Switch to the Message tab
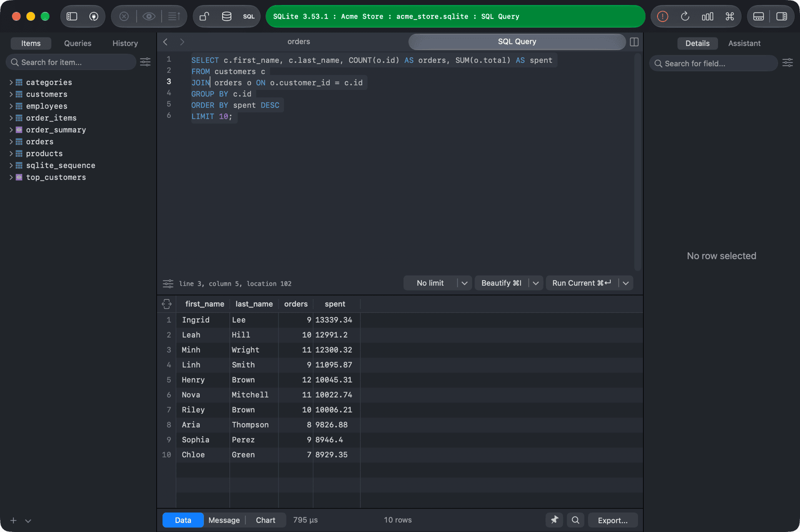Image resolution: width=800 pixels, height=532 pixels. click(x=224, y=520)
